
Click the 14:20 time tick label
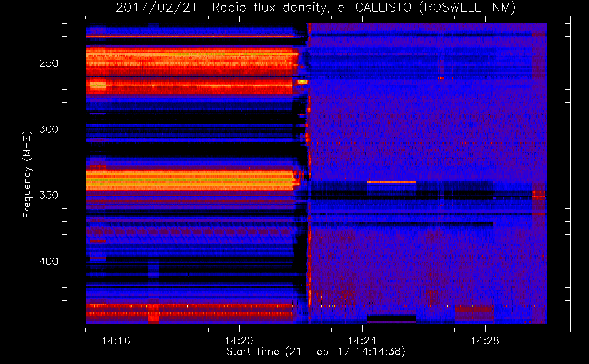[239, 341]
